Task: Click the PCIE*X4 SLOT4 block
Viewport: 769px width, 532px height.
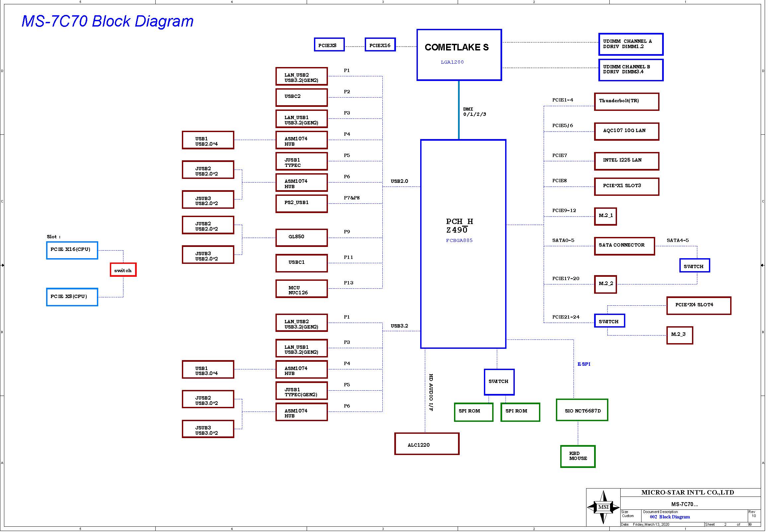Action: (699, 305)
